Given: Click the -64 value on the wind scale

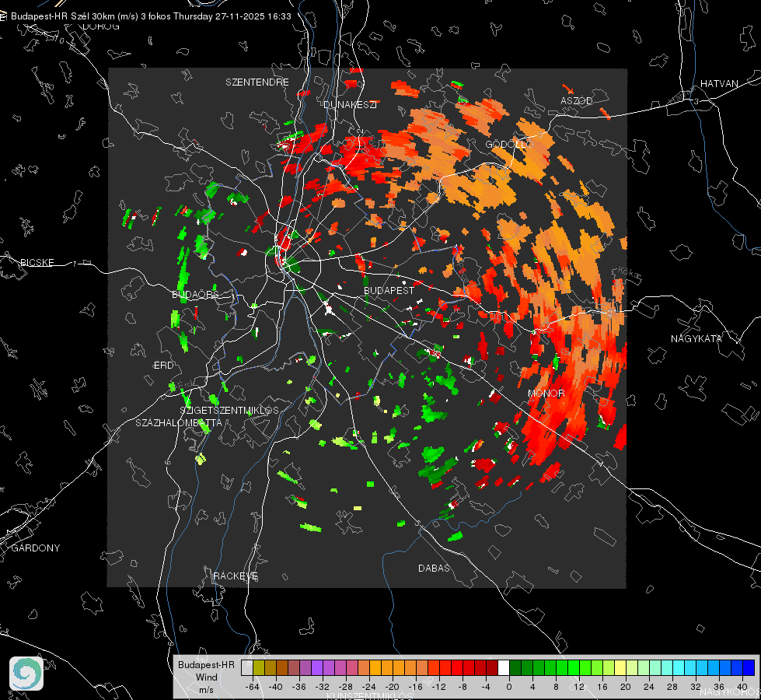Looking at the screenshot, I should click(253, 687).
